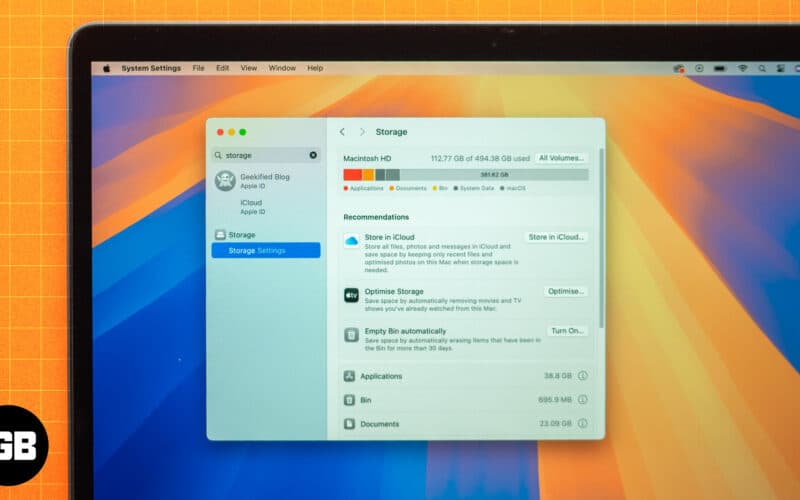Open the Apple menu
Image resolution: width=800 pixels, height=500 pixels.
tap(107, 68)
